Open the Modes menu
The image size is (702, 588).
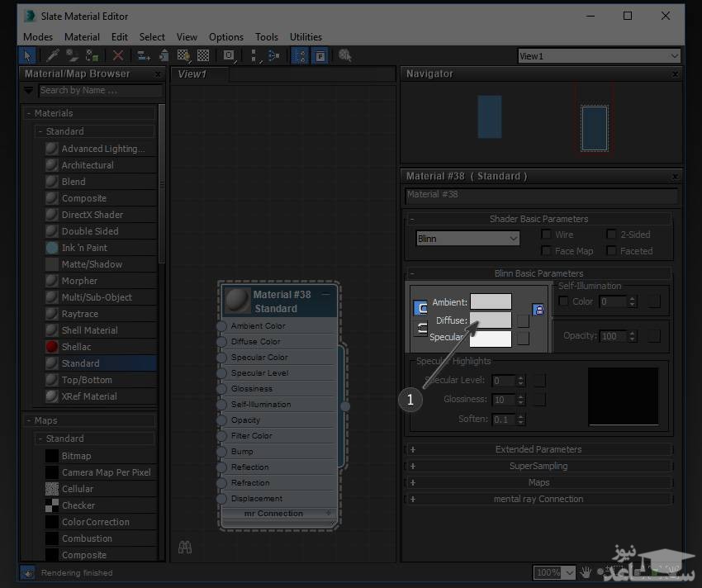tap(38, 37)
